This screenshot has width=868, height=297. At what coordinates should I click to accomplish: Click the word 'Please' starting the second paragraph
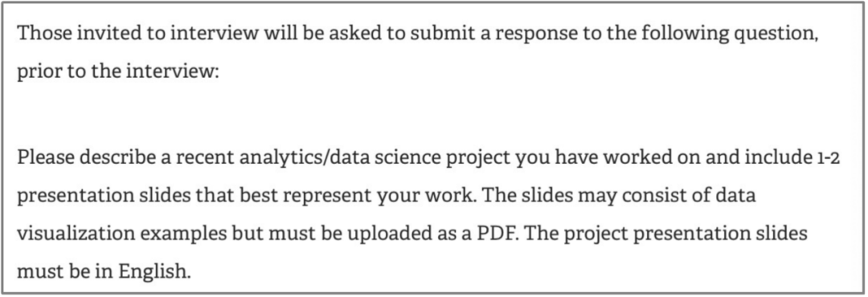click(x=46, y=159)
